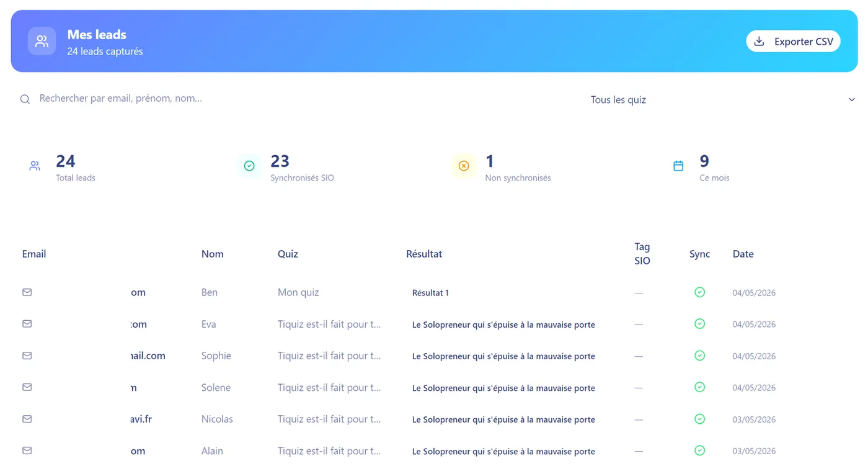Click the sync check icon in Nicolas's row
This screenshot has height=466, width=868.
699,419
